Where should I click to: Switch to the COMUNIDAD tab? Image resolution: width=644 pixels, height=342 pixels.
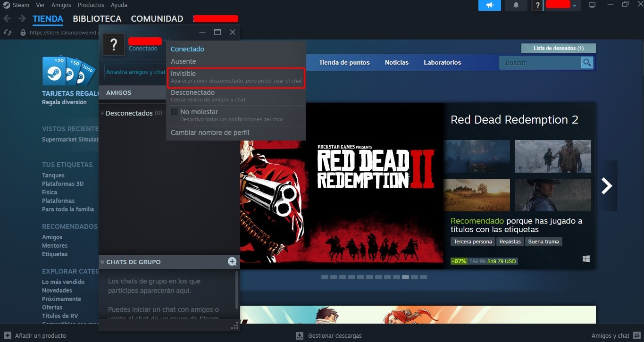(x=157, y=19)
